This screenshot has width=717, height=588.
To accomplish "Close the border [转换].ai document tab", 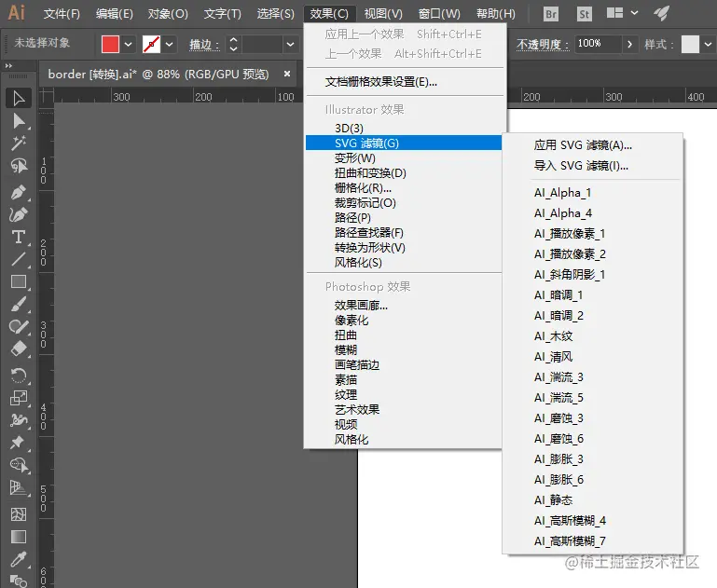I will coord(287,74).
